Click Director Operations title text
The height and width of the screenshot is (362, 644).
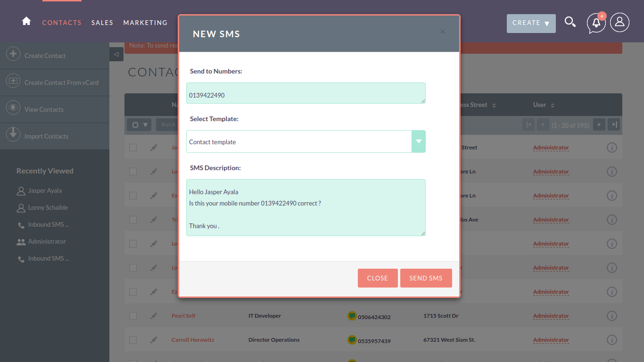pyautogui.click(x=274, y=340)
